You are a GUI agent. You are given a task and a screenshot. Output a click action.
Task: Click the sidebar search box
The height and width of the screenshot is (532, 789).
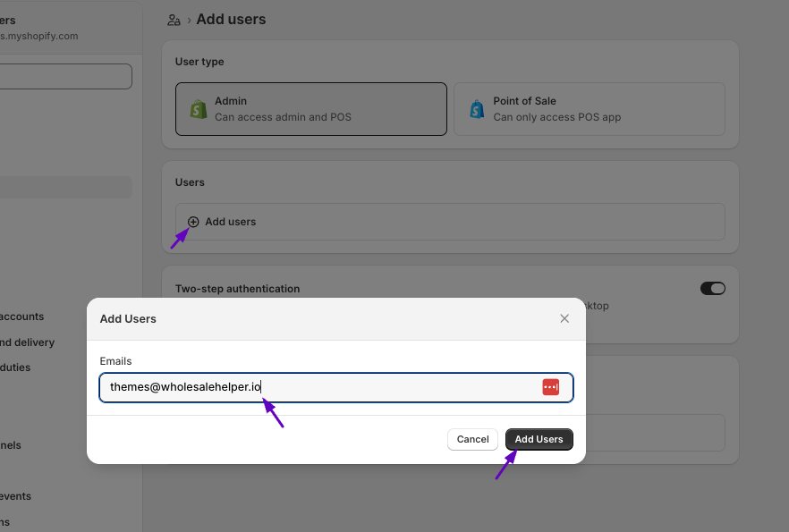[x=64, y=76]
